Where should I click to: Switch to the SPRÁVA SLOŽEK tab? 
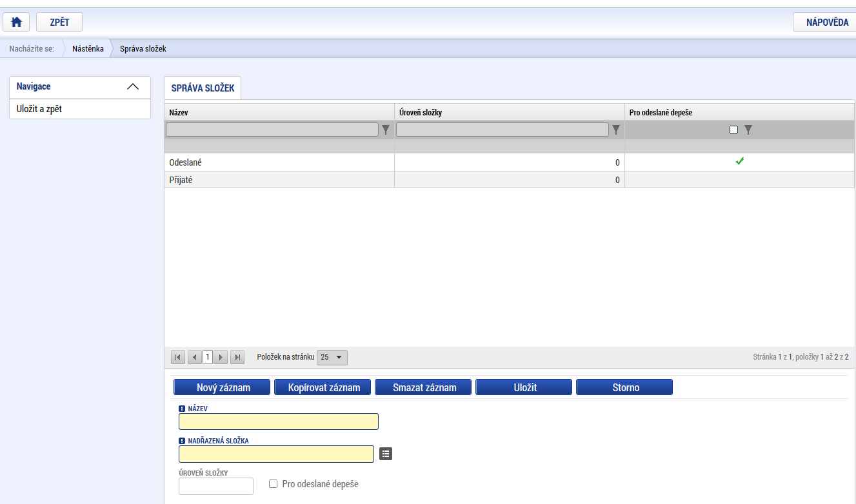203,88
